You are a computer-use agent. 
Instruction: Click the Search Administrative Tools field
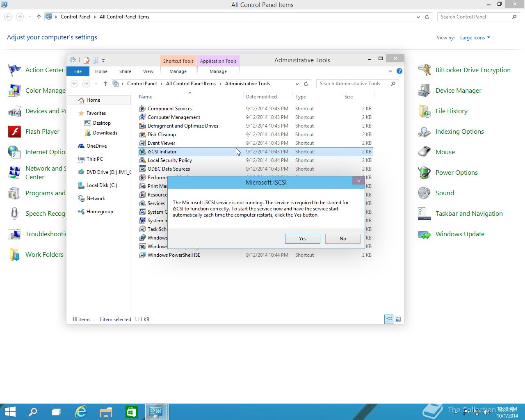pyautogui.click(x=357, y=84)
